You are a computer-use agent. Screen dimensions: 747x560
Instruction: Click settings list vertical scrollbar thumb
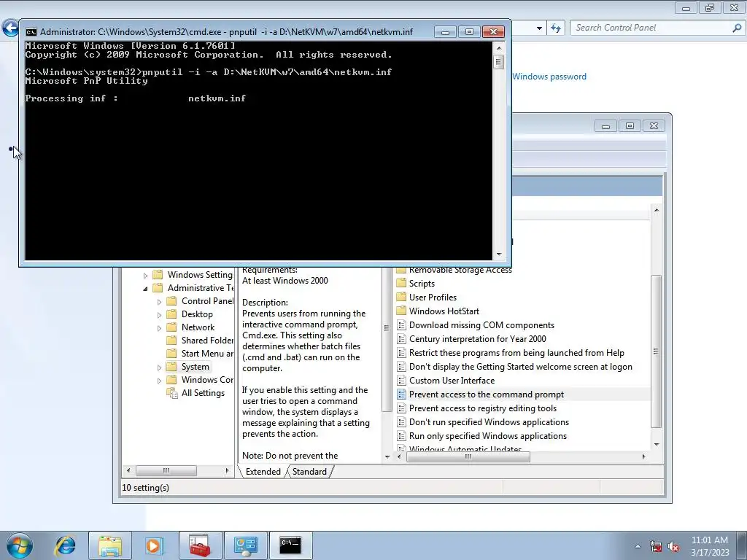pyautogui.click(x=656, y=351)
